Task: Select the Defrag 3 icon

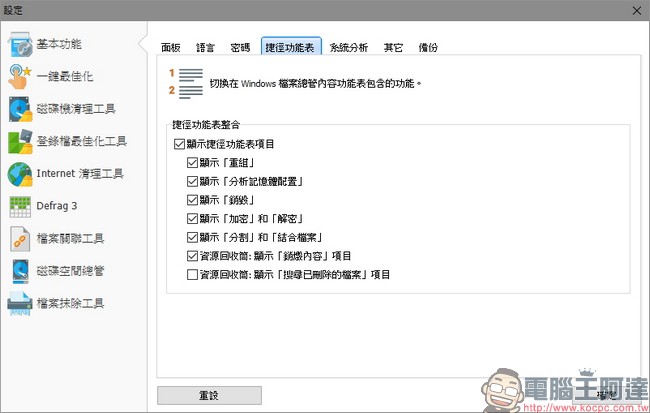Action: 20,206
